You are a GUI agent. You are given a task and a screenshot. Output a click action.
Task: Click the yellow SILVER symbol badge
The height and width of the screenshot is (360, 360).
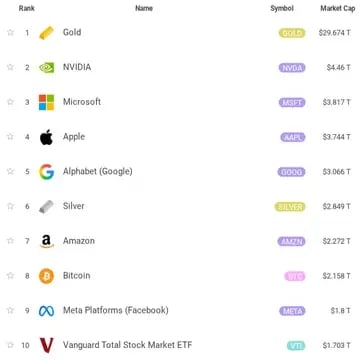tap(290, 207)
